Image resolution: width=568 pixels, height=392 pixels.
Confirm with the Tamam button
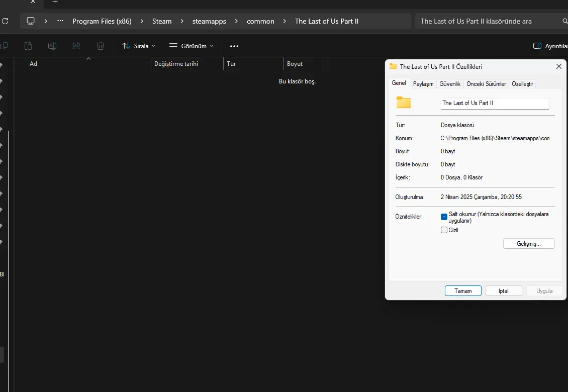pyautogui.click(x=463, y=291)
